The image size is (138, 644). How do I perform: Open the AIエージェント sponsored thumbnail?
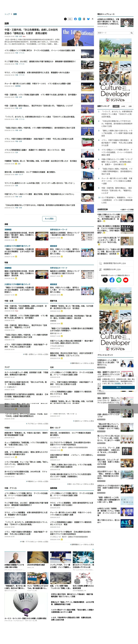(127, 523)
